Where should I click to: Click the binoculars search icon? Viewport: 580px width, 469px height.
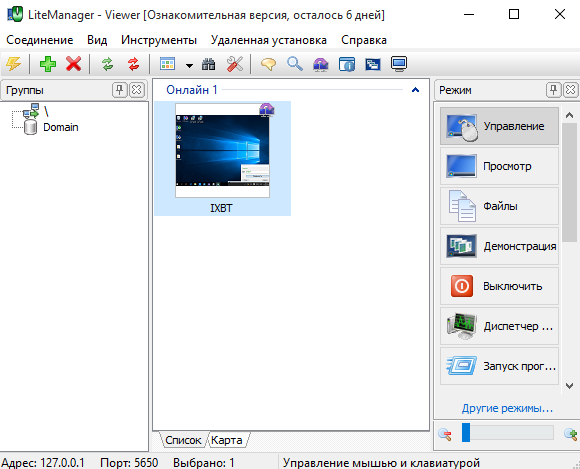coord(209,64)
